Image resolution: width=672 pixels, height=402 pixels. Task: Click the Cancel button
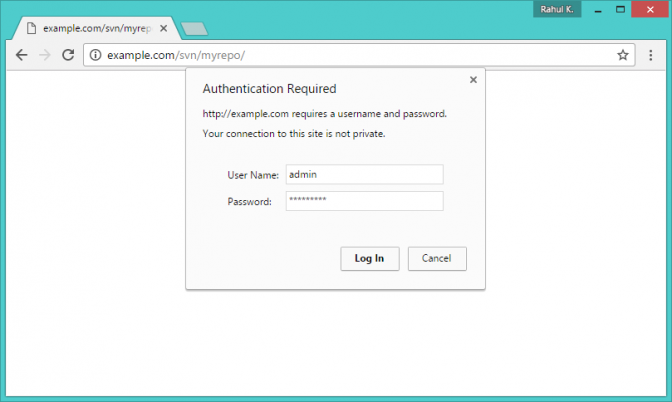pyautogui.click(x=437, y=258)
